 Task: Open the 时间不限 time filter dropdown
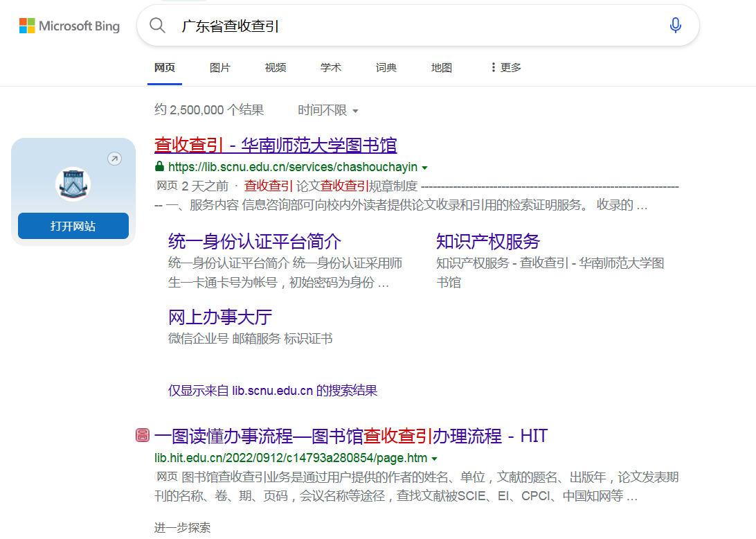tap(328, 111)
